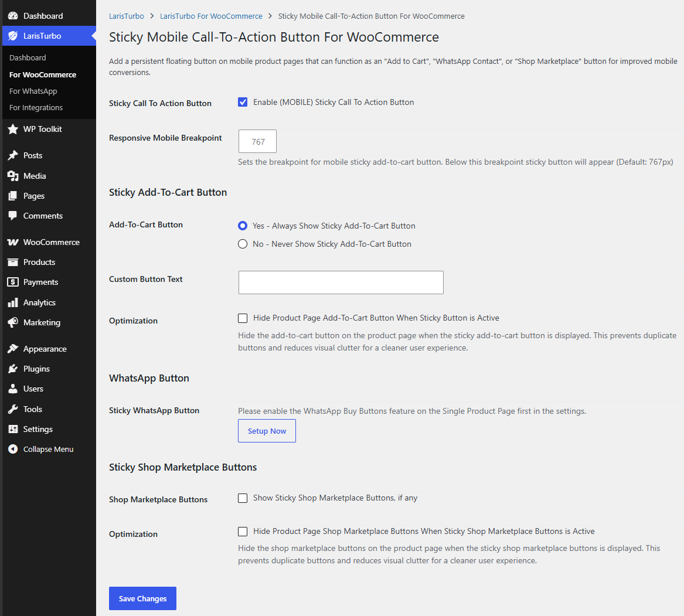Click the Payments dollar icon
This screenshot has width=684, height=616.
(x=13, y=283)
